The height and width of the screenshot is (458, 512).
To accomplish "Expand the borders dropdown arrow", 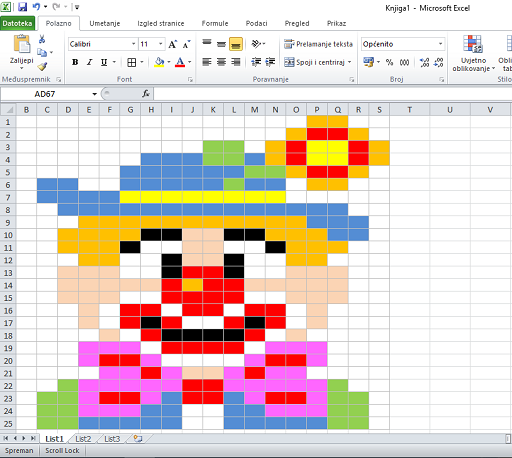I will pos(142,62).
